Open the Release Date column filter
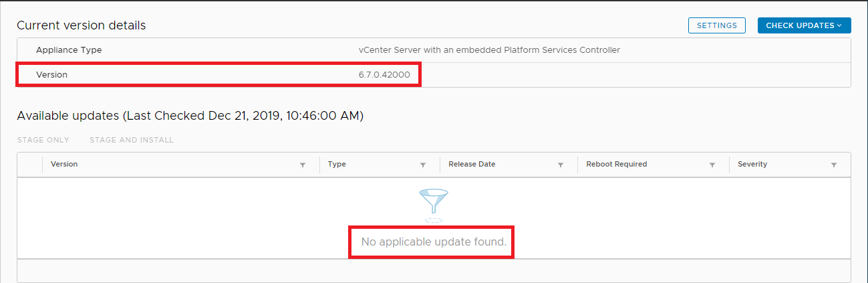868x283 pixels. point(561,165)
